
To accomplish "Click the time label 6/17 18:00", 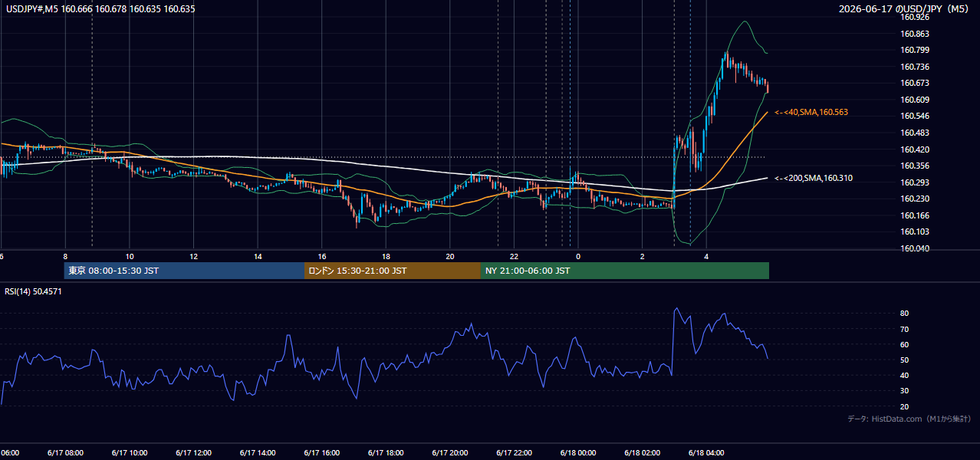I will (386, 453).
